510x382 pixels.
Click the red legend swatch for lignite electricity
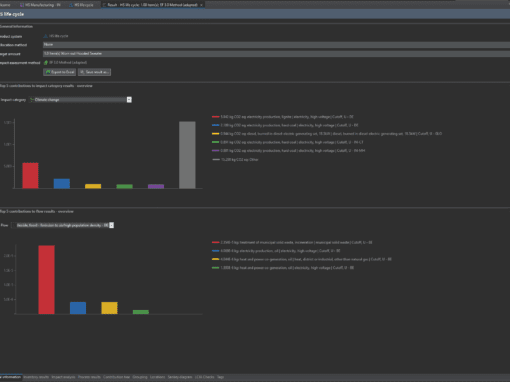click(215, 117)
